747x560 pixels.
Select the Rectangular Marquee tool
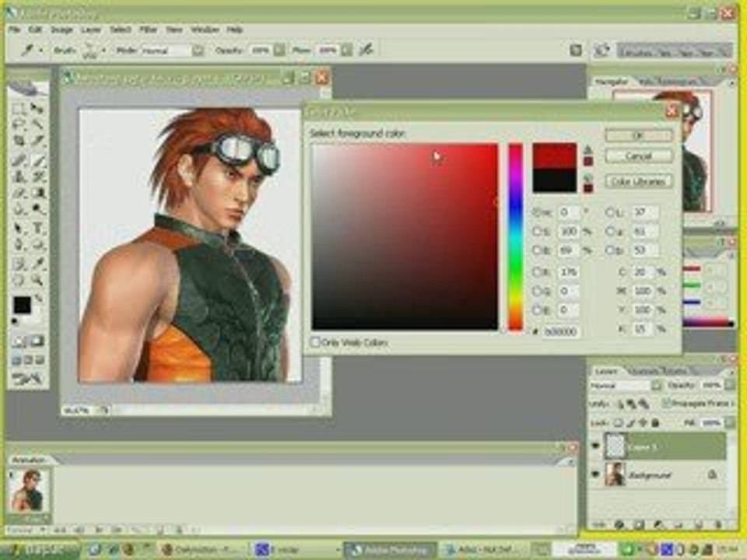[19, 109]
